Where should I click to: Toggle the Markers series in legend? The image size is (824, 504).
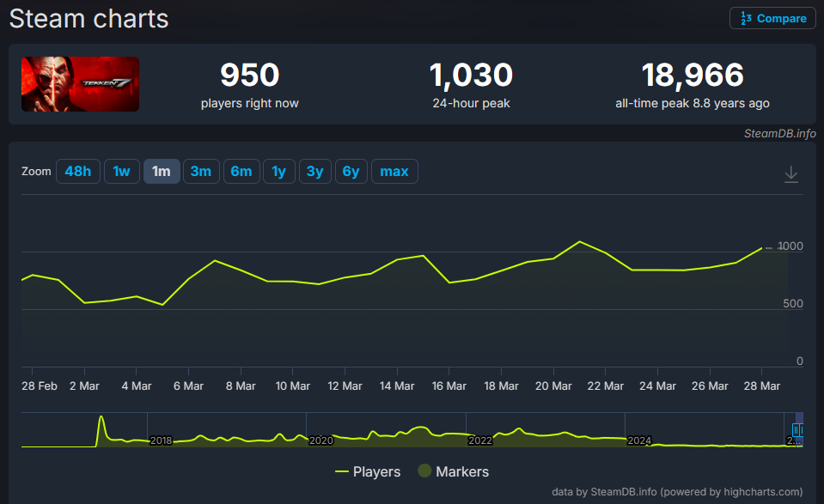pyautogui.click(x=454, y=471)
